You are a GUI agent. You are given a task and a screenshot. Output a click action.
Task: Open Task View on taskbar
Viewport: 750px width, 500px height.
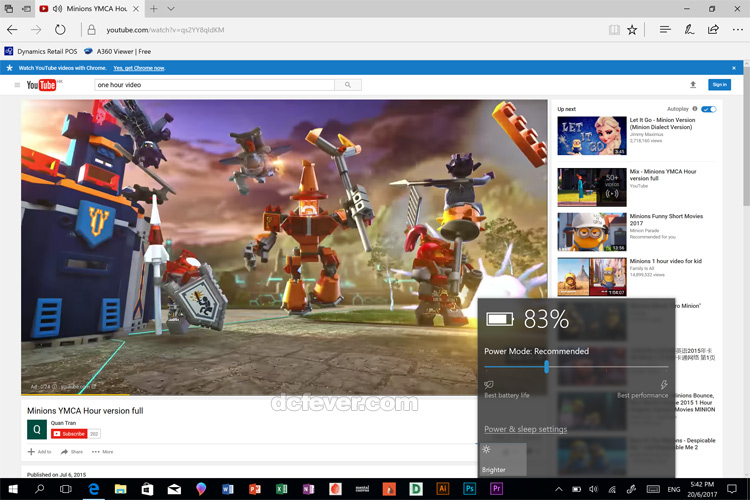pos(66,489)
